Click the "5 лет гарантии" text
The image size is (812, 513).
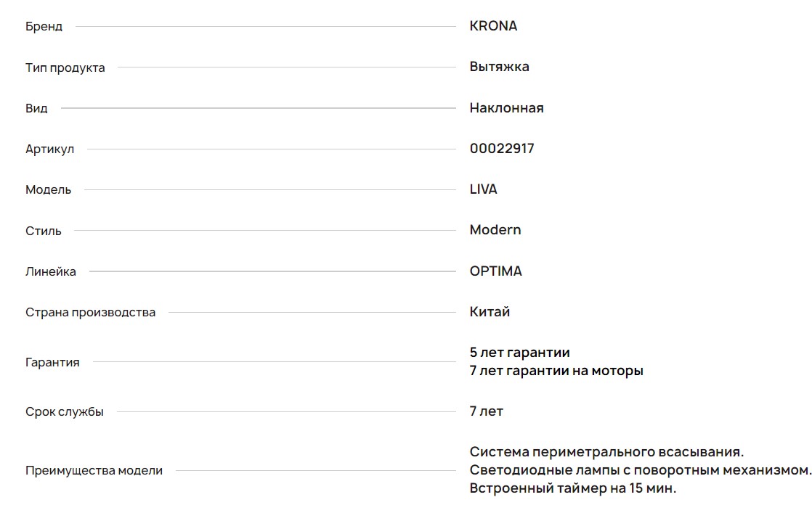519,353
